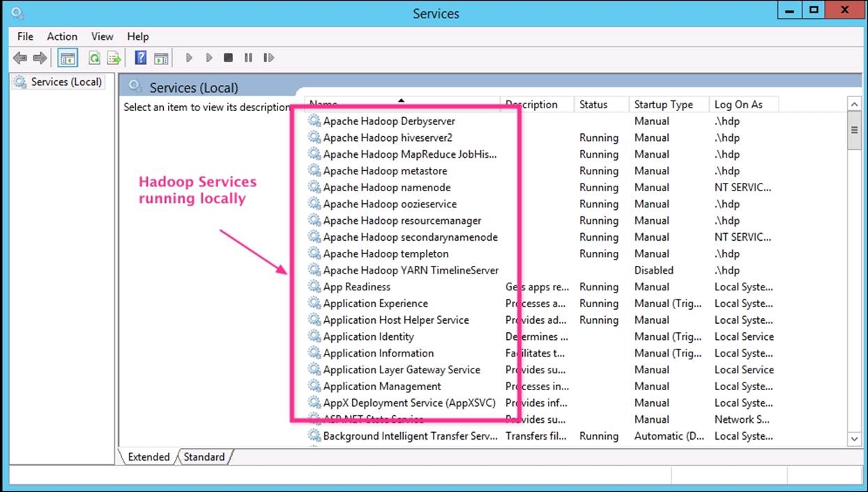Click the Forward arrow toolbar icon
868x492 pixels.
click(40, 58)
